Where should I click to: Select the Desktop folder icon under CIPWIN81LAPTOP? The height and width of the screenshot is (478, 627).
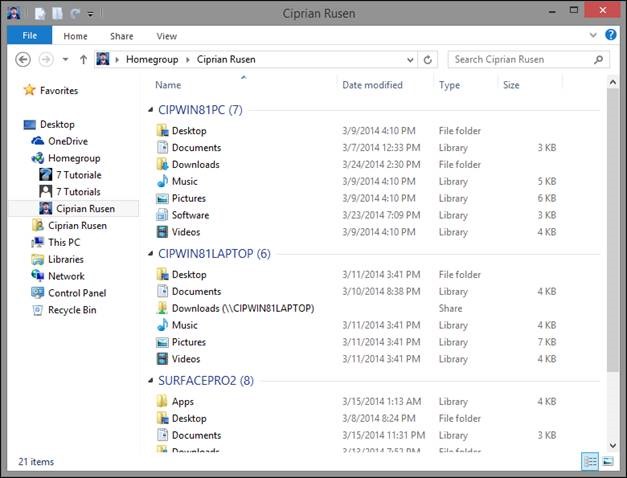162,274
